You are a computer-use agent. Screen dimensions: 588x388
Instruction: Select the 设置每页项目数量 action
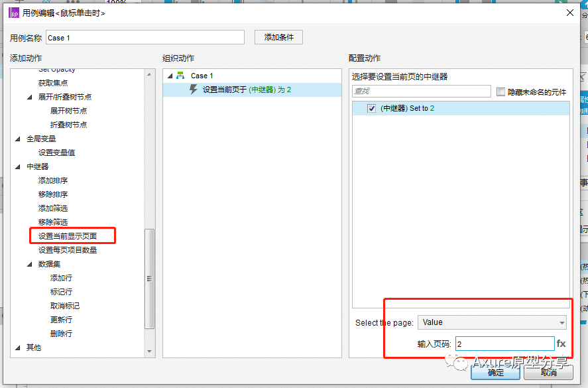(68, 250)
